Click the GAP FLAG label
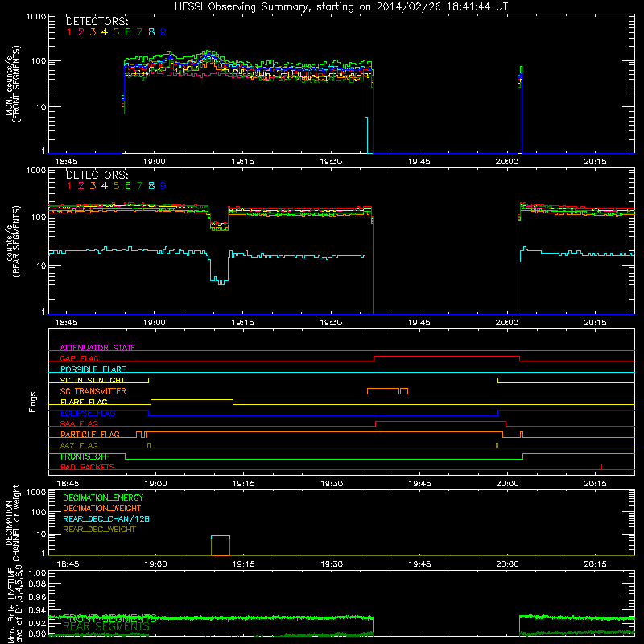The image size is (644, 644). coord(79,358)
